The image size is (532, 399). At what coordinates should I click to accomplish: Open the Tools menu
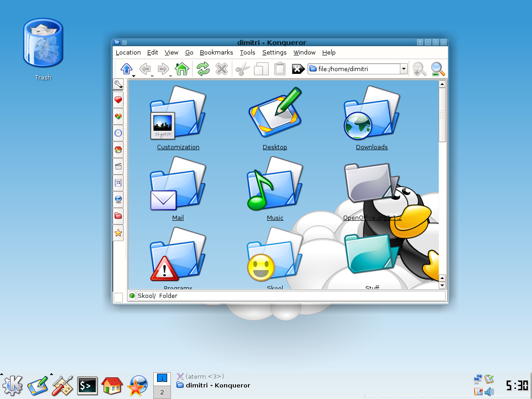click(248, 52)
